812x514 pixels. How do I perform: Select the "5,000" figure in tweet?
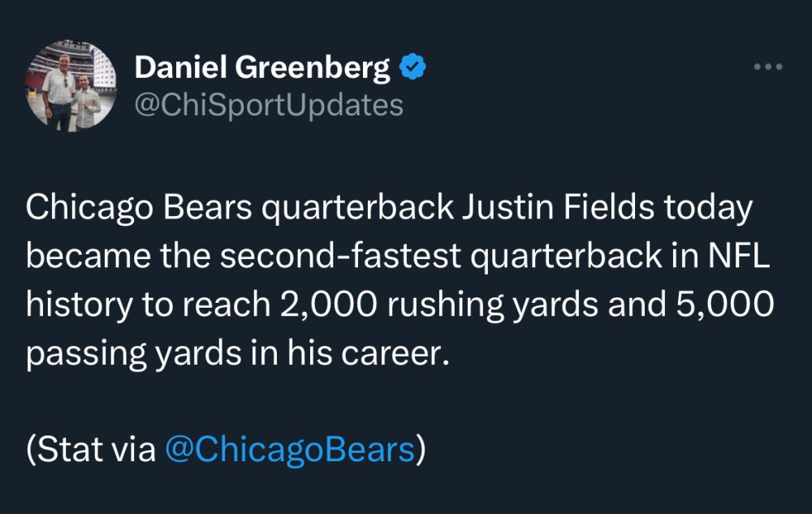725,305
